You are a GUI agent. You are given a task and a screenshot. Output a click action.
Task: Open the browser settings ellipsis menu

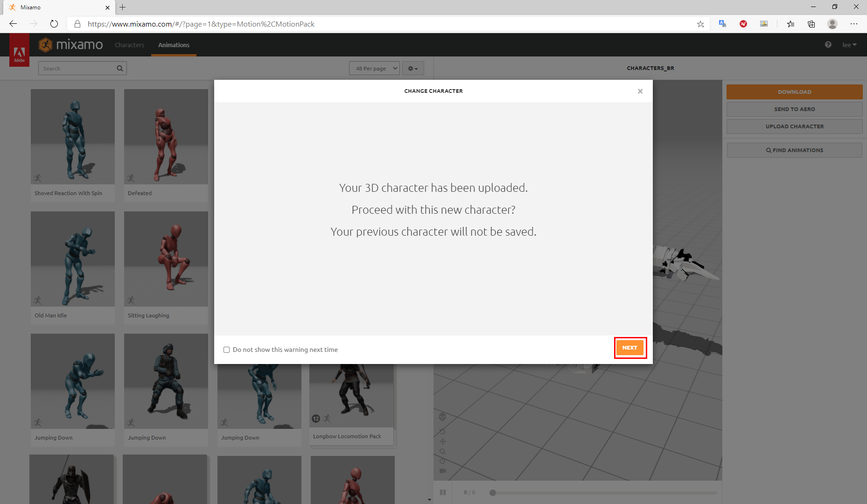pyautogui.click(x=854, y=24)
